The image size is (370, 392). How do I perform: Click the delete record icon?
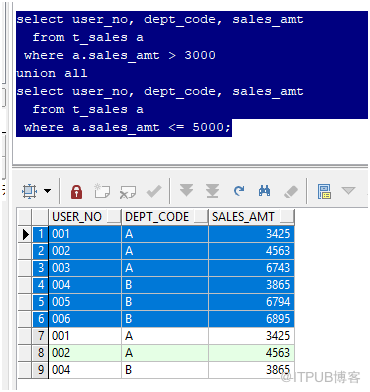pyautogui.click(x=128, y=192)
